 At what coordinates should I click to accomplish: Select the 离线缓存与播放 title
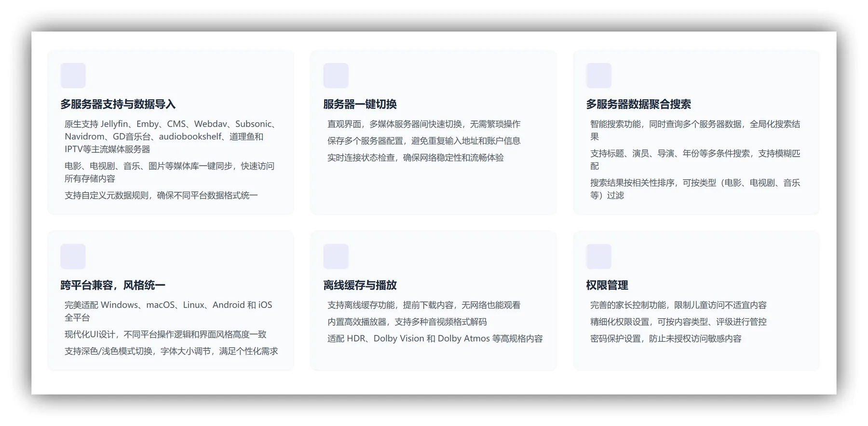point(360,285)
